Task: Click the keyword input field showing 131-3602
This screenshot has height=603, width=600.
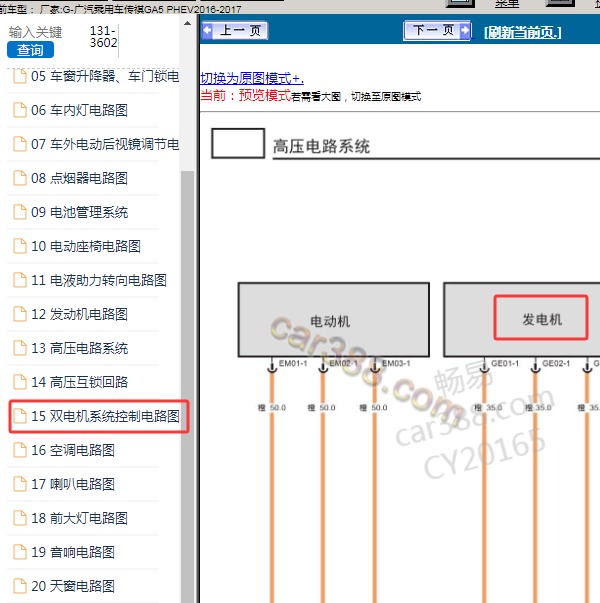Action: tap(103, 37)
